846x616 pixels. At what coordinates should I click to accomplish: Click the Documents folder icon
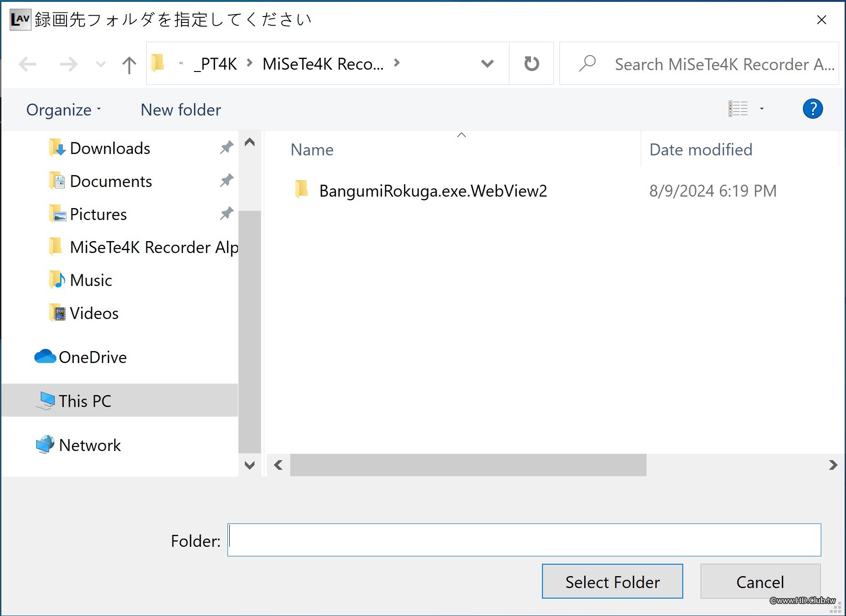tap(57, 181)
